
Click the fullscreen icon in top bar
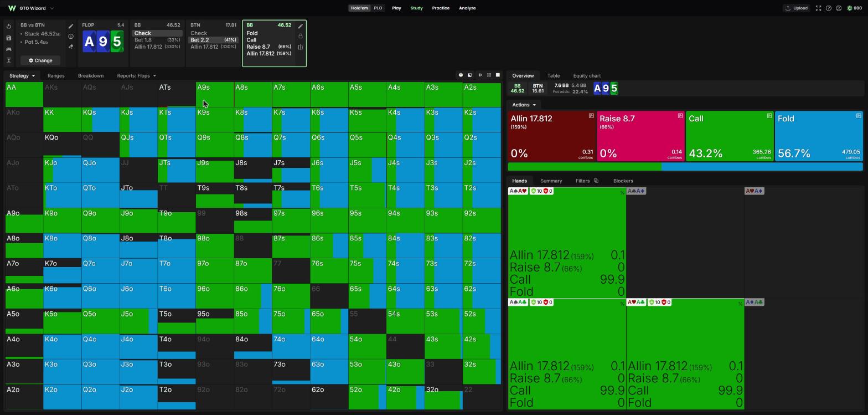point(818,8)
